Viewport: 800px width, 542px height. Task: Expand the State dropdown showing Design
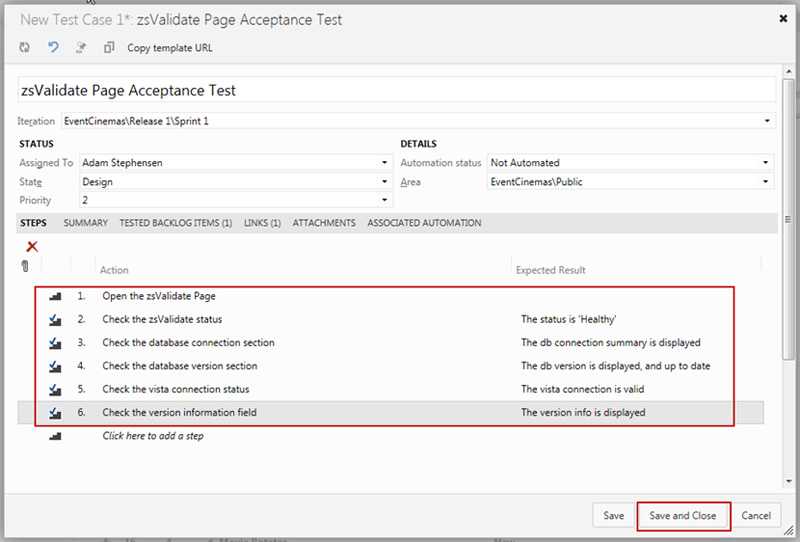(384, 183)
